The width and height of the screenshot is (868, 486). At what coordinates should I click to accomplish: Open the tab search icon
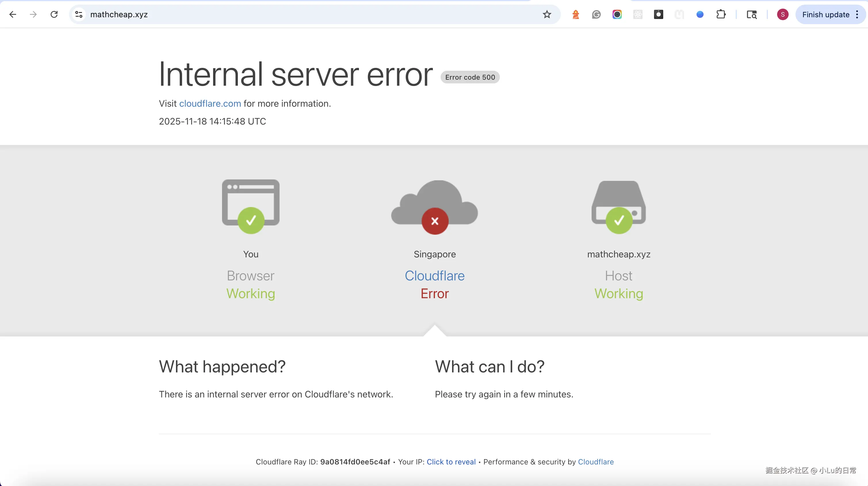[752, 14]
